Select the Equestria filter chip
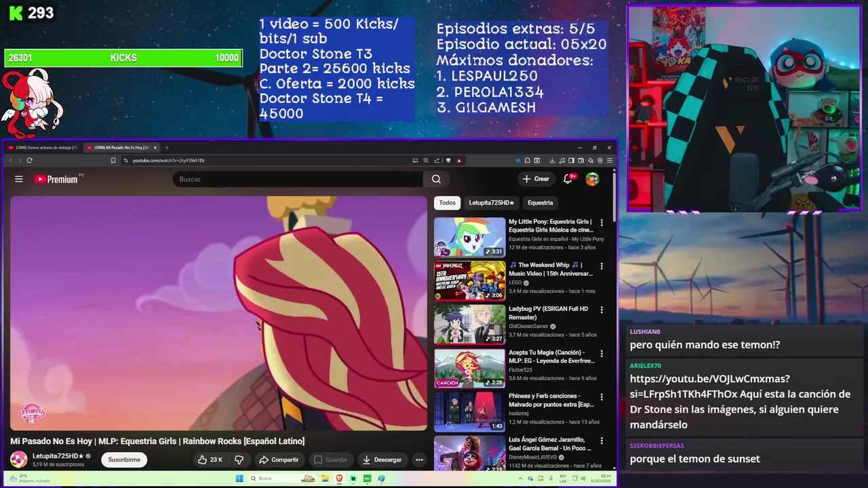The width and height of the screenshot is (868, 488). (x=540, y=203)
